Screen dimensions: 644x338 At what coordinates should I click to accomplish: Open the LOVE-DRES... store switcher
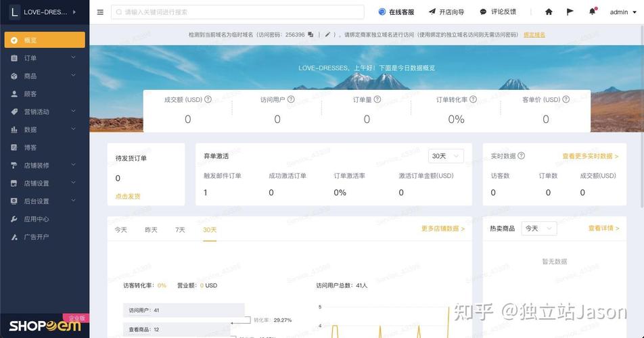pos(45,12)
